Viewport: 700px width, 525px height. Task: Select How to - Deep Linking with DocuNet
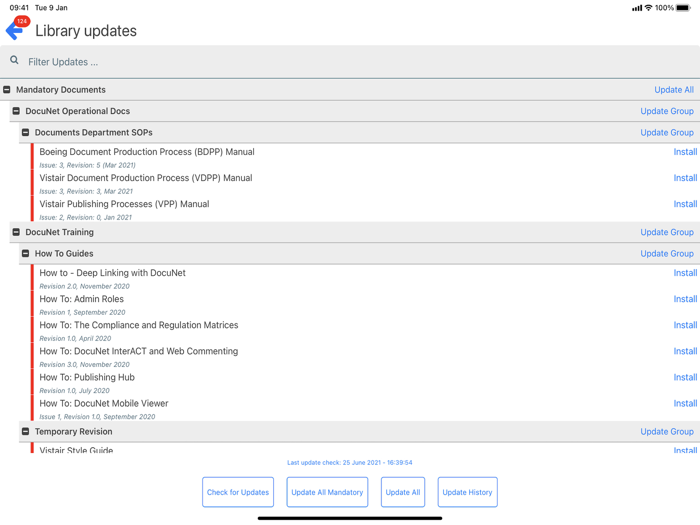click(112, 273)
